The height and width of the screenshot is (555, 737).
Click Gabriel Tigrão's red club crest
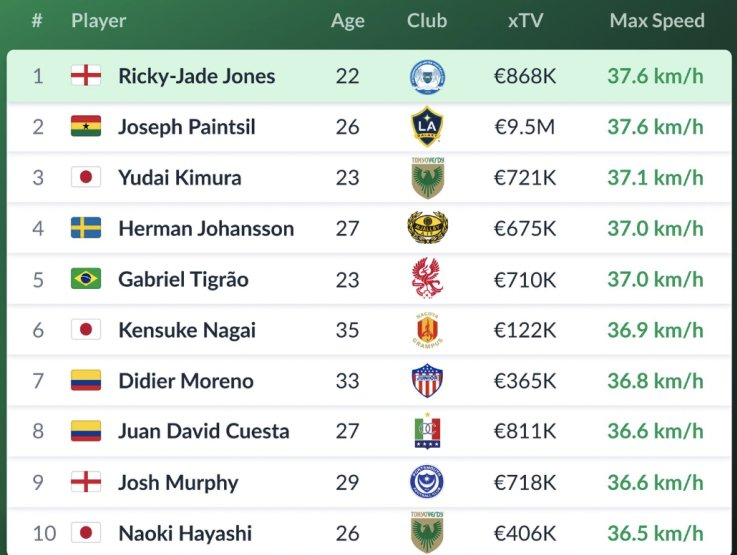[x=427, y=279]
